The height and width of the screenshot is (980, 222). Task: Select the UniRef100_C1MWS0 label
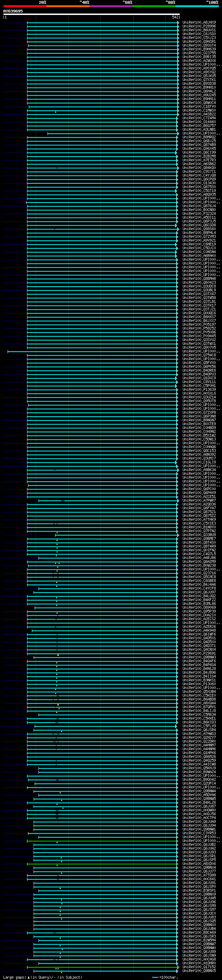pyautogui.click(x=199, y=110)
